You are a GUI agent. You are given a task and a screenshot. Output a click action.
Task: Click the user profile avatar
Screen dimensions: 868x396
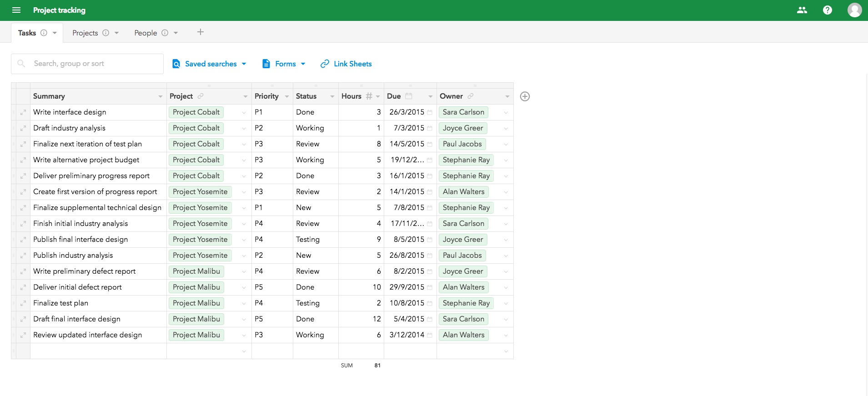854,10
